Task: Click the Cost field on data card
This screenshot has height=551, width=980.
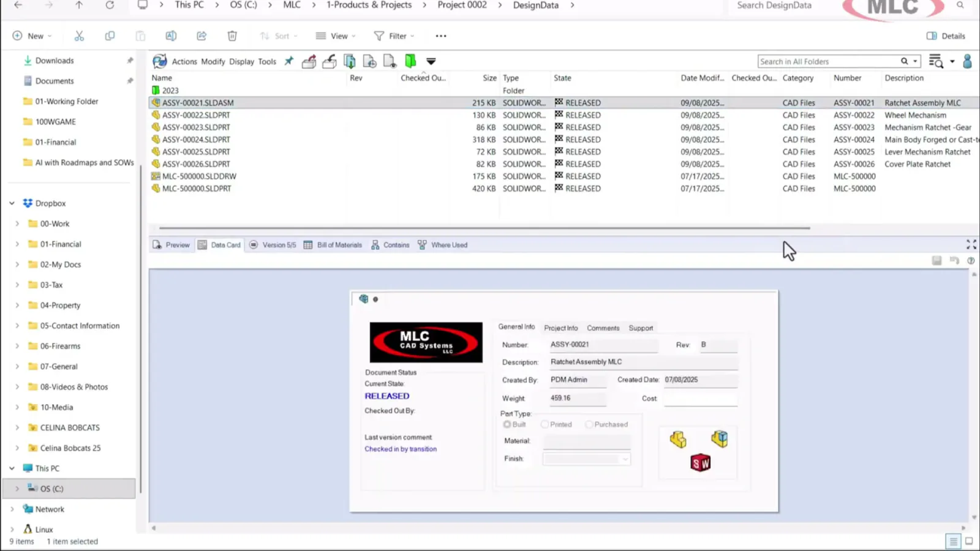Action: click(701, 399)
